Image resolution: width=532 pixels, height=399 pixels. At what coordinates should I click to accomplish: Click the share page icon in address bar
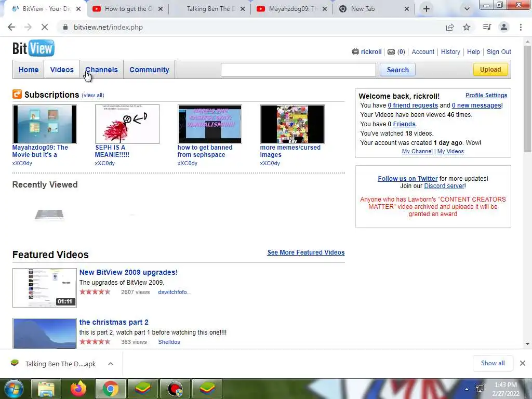pyautogui.click(x=450, y=27)
